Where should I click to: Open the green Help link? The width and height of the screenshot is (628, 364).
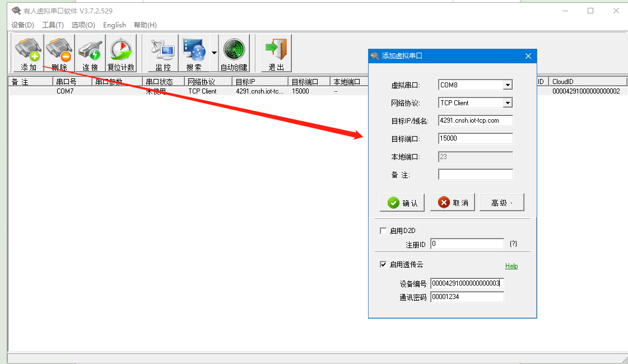coord(511,266)
